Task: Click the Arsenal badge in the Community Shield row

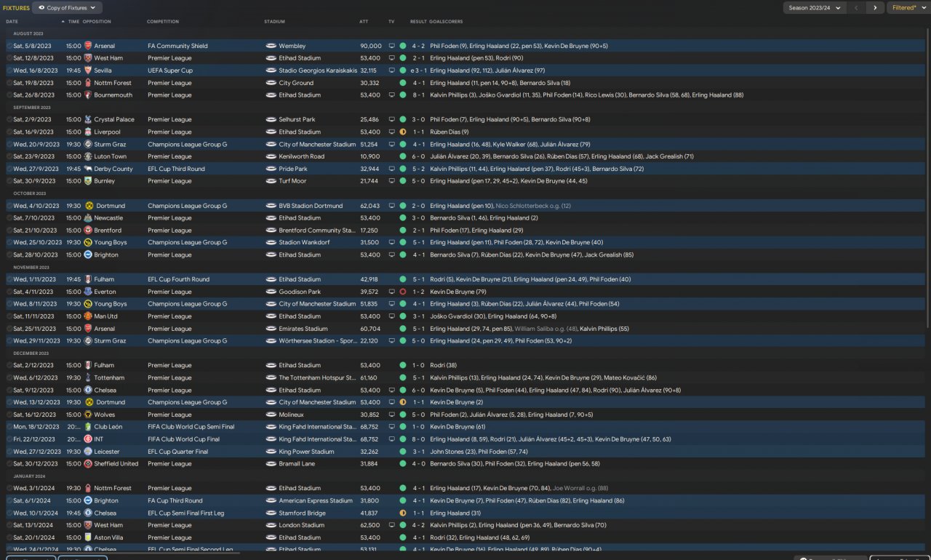Action: click(88, 46)
